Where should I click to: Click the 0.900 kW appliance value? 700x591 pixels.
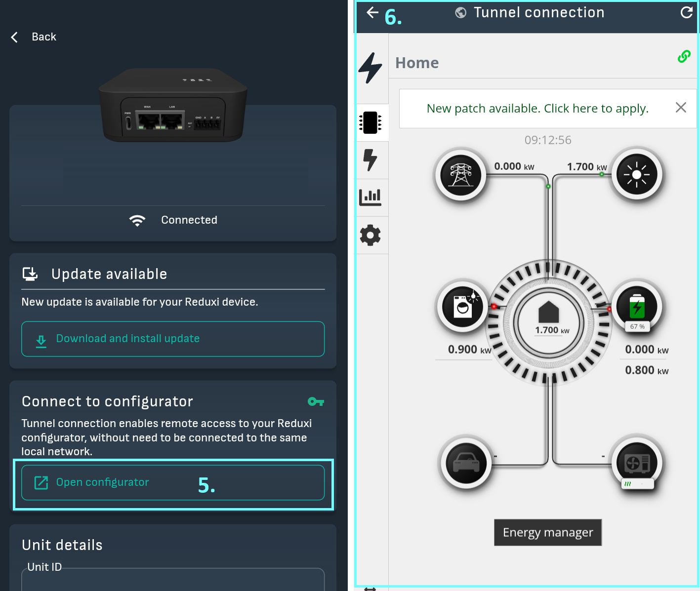(x=470, y=350)
